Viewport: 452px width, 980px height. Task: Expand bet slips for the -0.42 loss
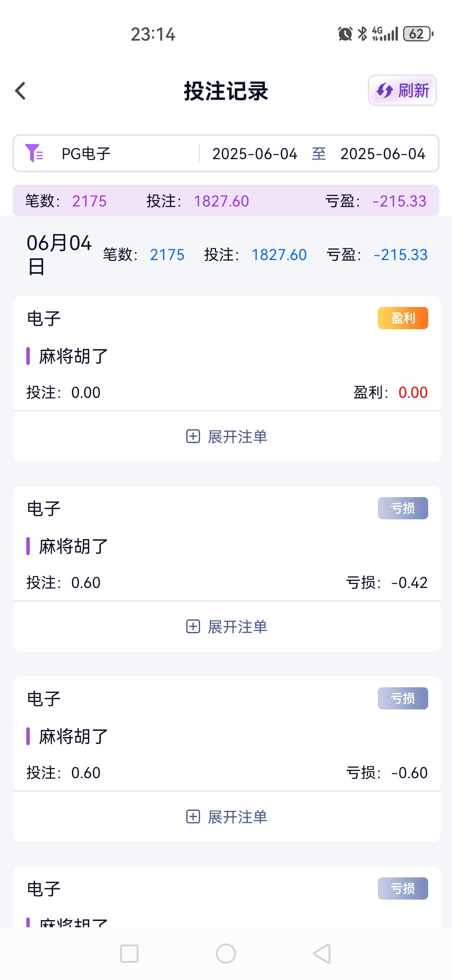226,627
